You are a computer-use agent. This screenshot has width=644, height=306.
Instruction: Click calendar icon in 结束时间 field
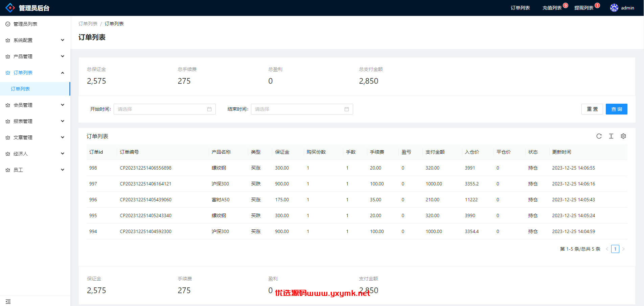pos(347,109)
